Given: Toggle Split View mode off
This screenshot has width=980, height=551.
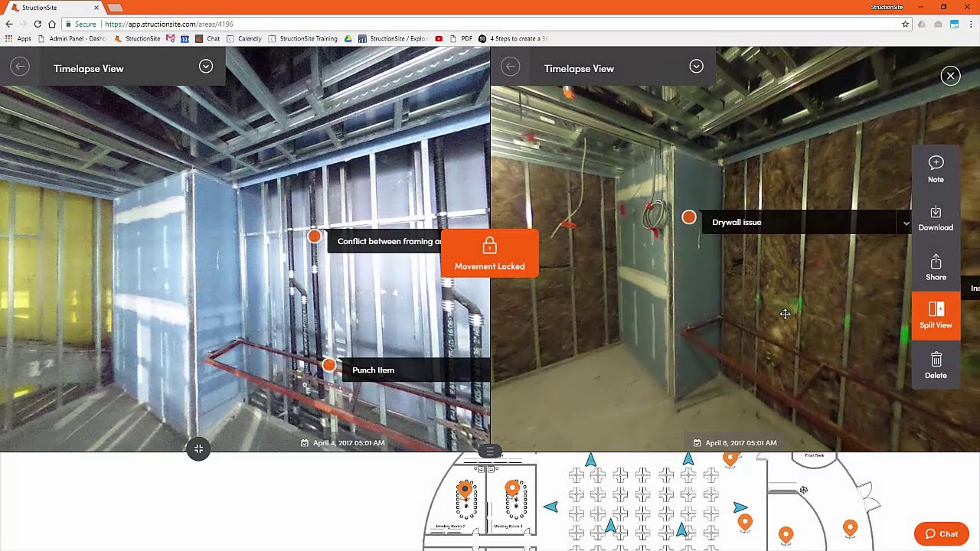Looking at the screenshot, I should [x=936, y=315].
